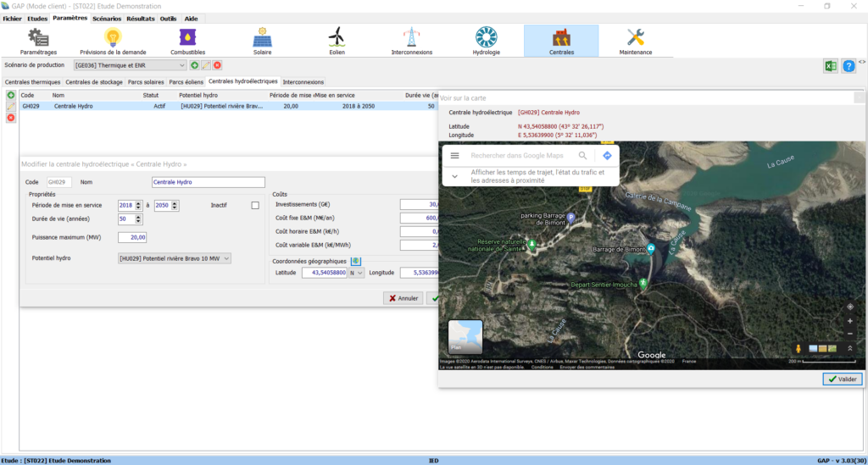Tick the Inactif checkbox
Viewport: 868px width, 465px height.
point(255,205)
